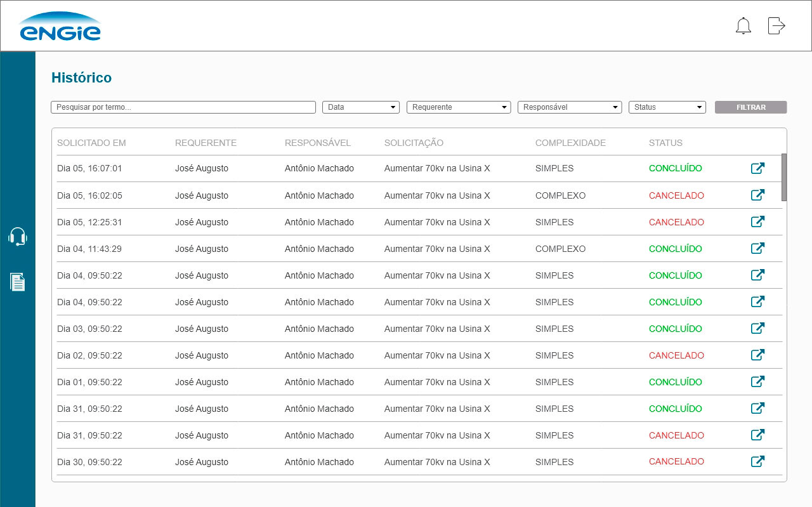Open the Status filter dropdown
Screen dimensions: 812x507
(667, 107)
